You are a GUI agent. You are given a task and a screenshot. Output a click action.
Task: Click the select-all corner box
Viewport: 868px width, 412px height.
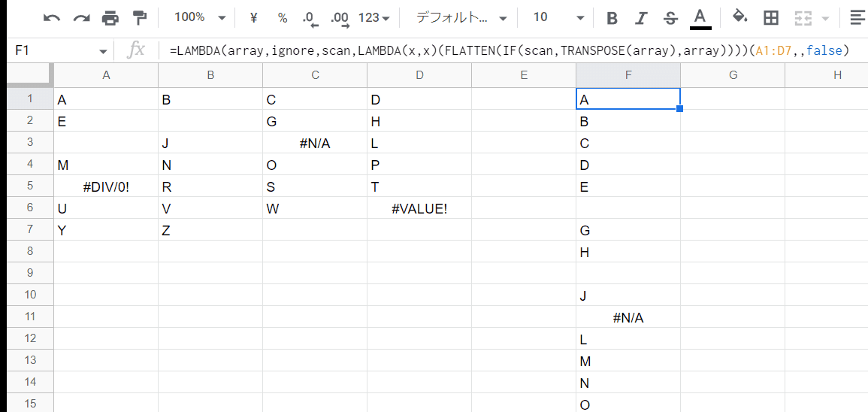coord(31,75)
